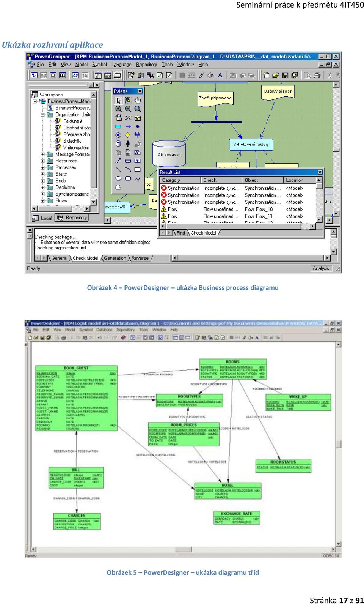364x604 pixels.
Task: Click Open folder icon in BPM toolbar
Action: [x=276, y=75]
